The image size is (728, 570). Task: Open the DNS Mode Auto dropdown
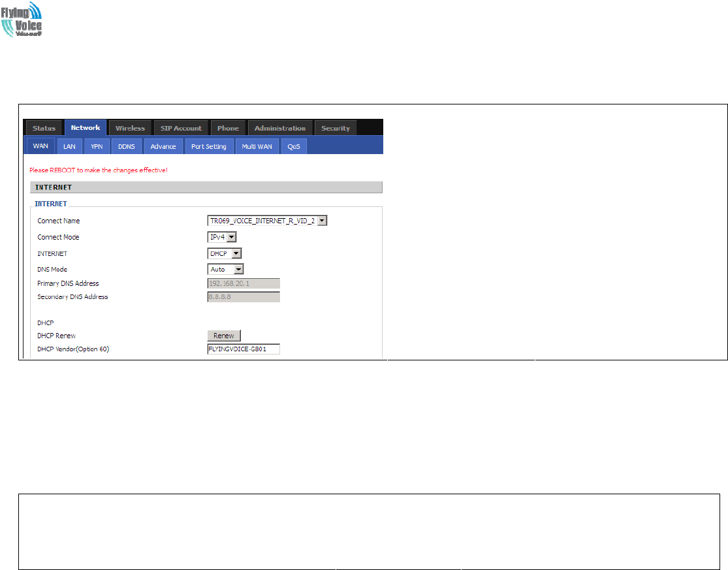click(225, 269)
